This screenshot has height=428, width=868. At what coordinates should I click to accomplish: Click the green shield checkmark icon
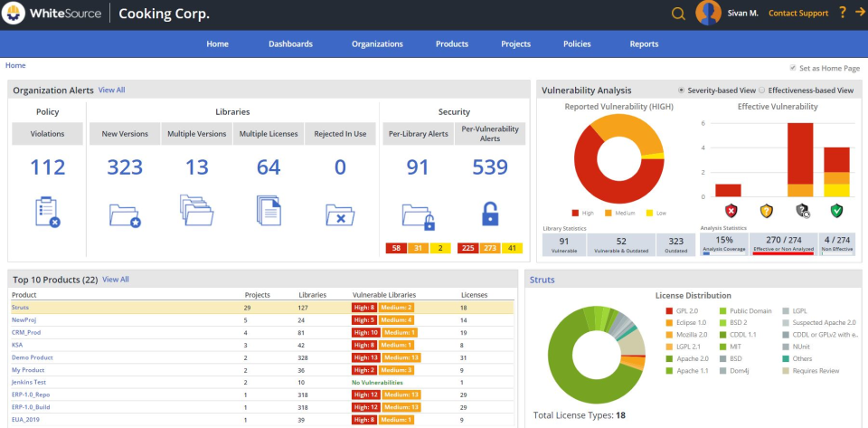pos(836,211)
